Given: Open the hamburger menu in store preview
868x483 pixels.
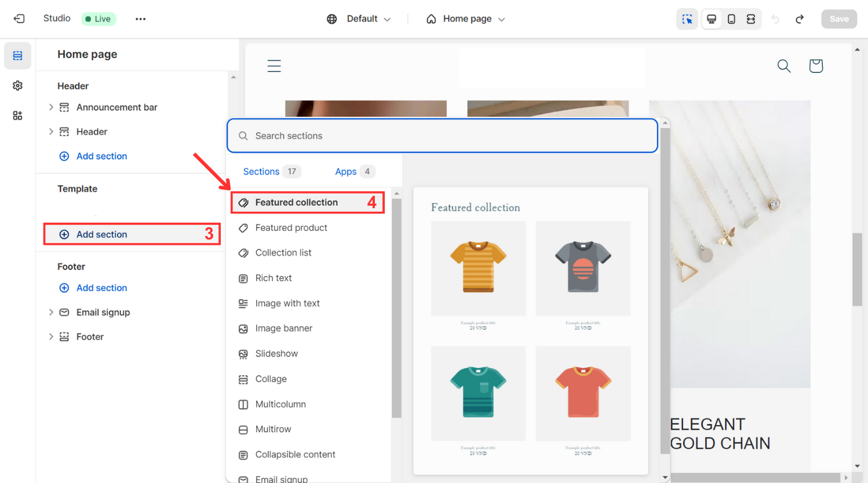Looking at the screenshot, I should point(274,66).
